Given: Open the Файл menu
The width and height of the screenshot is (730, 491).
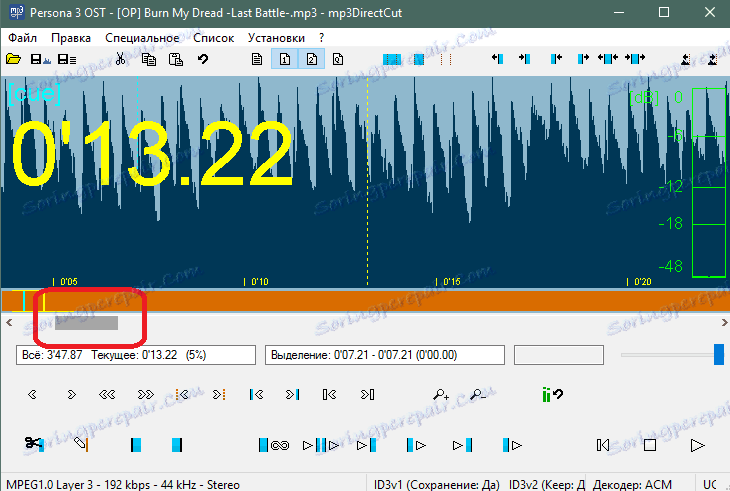Looking at the screenshot, I should [x=22, y=38].
